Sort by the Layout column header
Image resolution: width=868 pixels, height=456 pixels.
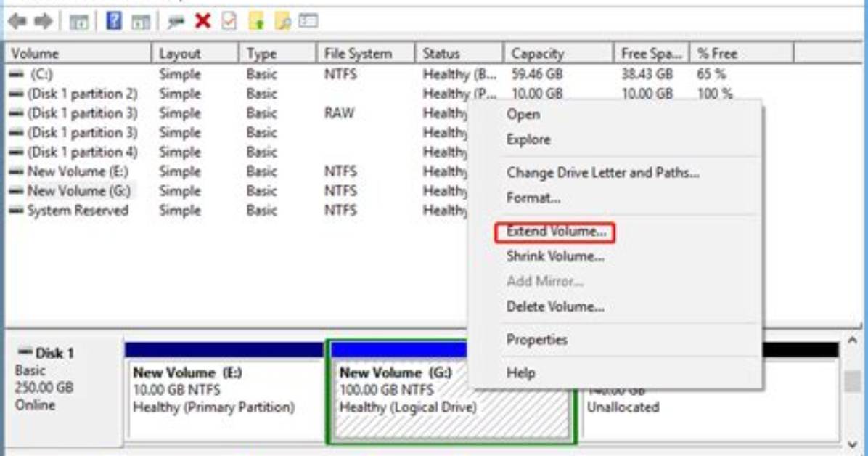pos(195,53)
